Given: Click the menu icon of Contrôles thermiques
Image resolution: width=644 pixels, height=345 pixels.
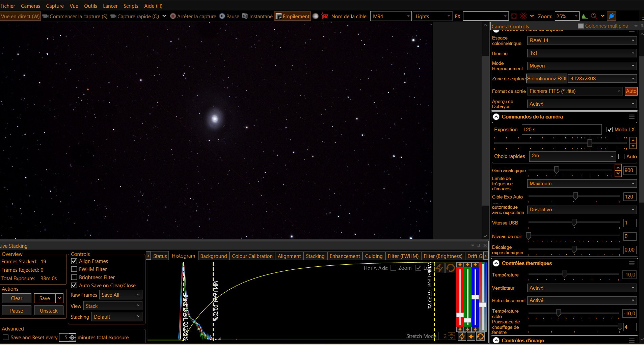Looking at the screenshot, I should point(632,263).
